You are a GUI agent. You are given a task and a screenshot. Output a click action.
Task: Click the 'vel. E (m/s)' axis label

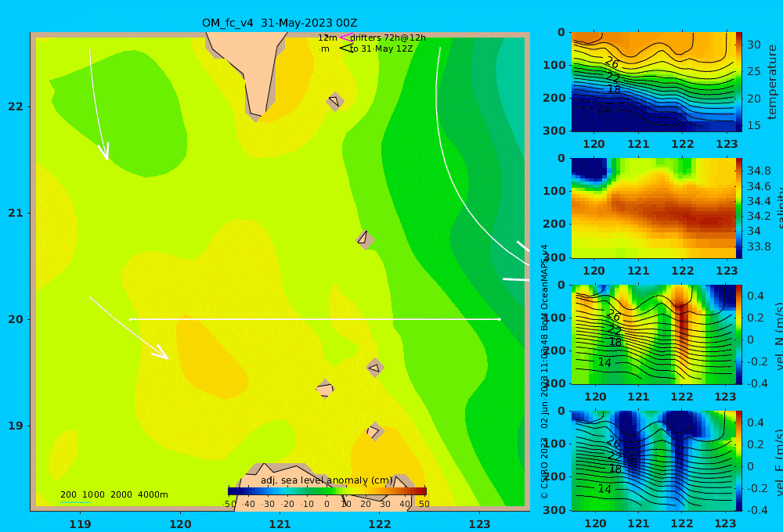(778, 462)
